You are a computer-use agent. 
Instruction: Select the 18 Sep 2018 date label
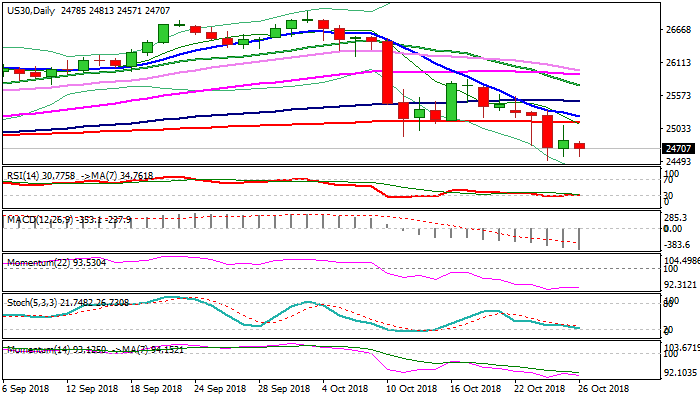point(157,388)
